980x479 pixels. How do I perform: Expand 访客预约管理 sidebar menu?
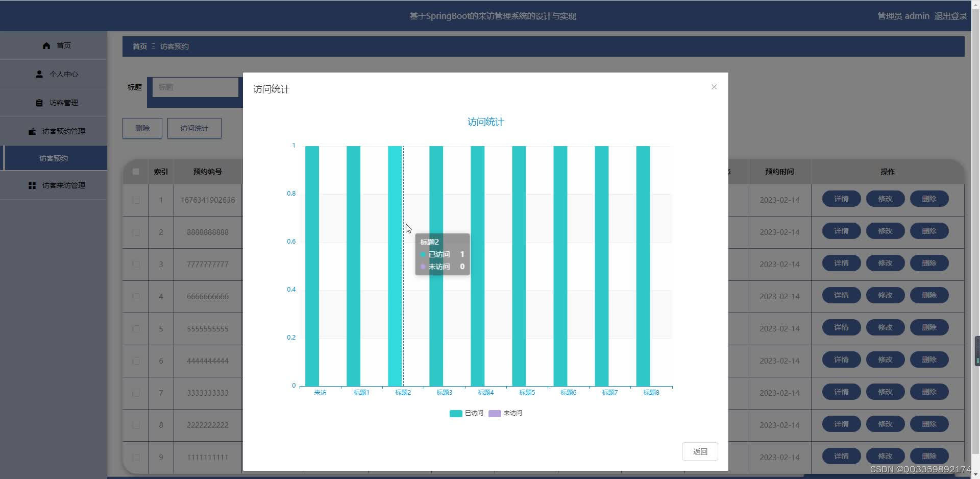54,131
